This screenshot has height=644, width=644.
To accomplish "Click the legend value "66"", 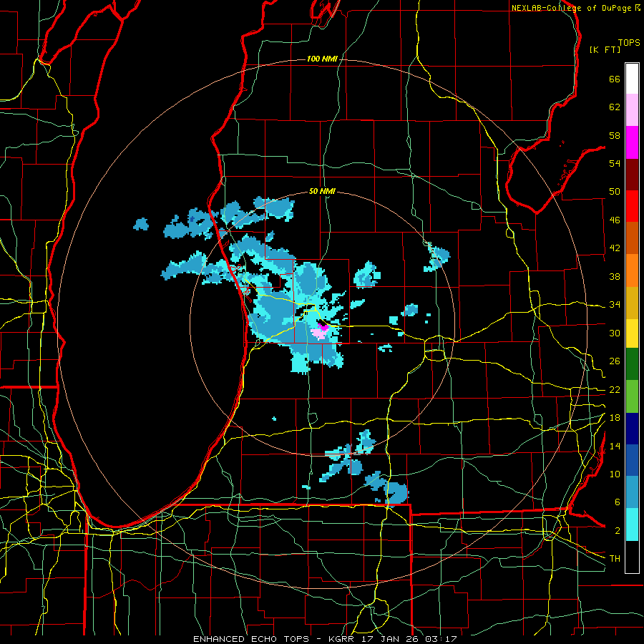I will pos(615,79).
